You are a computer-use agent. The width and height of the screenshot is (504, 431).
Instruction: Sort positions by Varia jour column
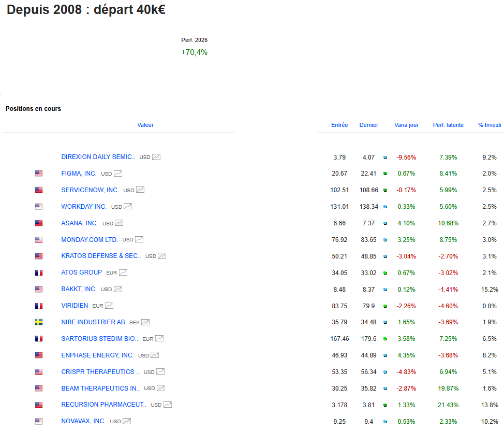point(406,125)
